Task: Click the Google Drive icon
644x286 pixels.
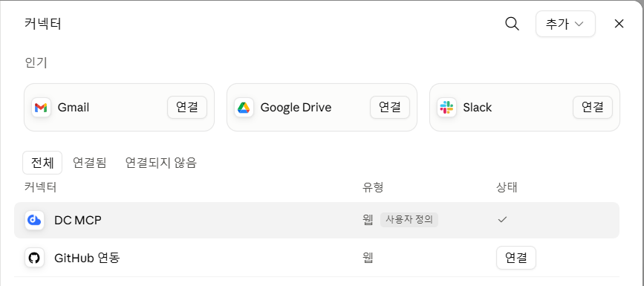Action: coord(244,108)
